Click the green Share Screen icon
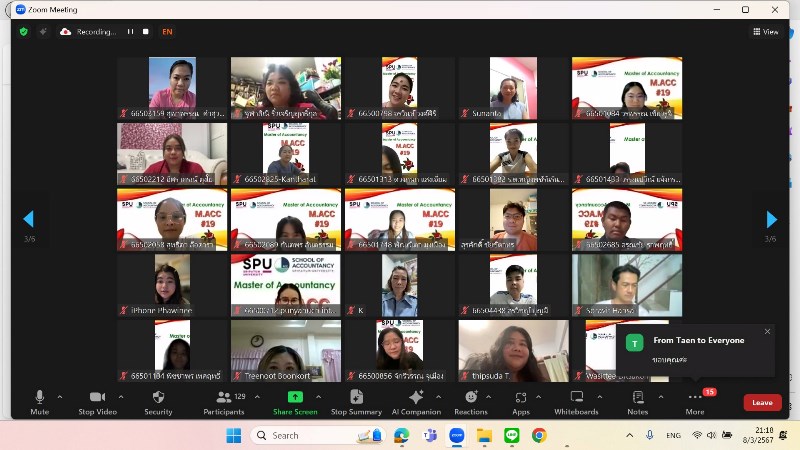800x450 pixels. tap(295, 397)
